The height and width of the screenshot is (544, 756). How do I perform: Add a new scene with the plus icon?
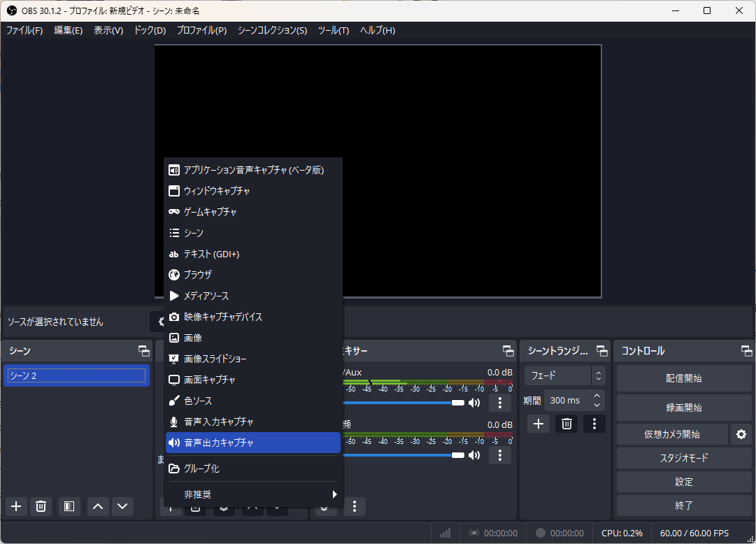[15, 506]
